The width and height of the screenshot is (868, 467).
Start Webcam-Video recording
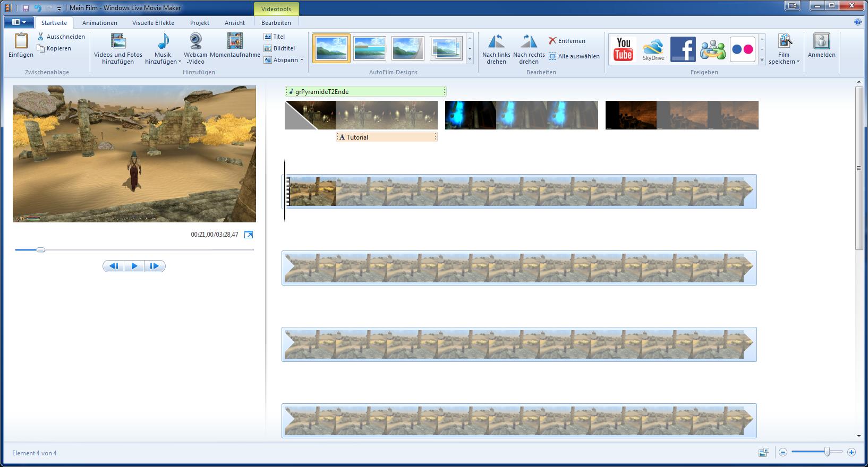195,48
